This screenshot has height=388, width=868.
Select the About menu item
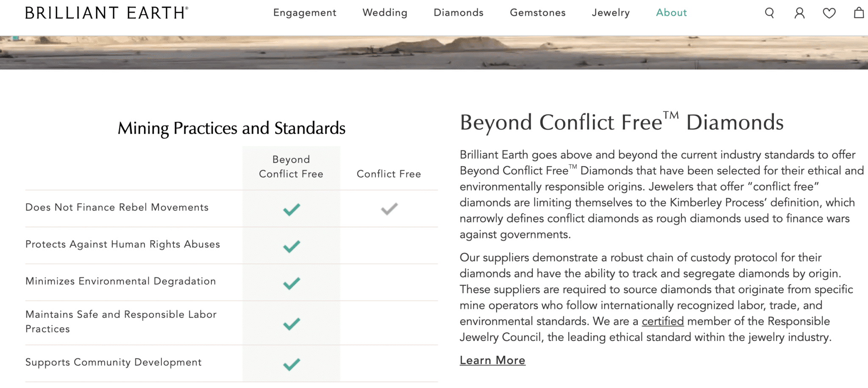pos(671,13)
